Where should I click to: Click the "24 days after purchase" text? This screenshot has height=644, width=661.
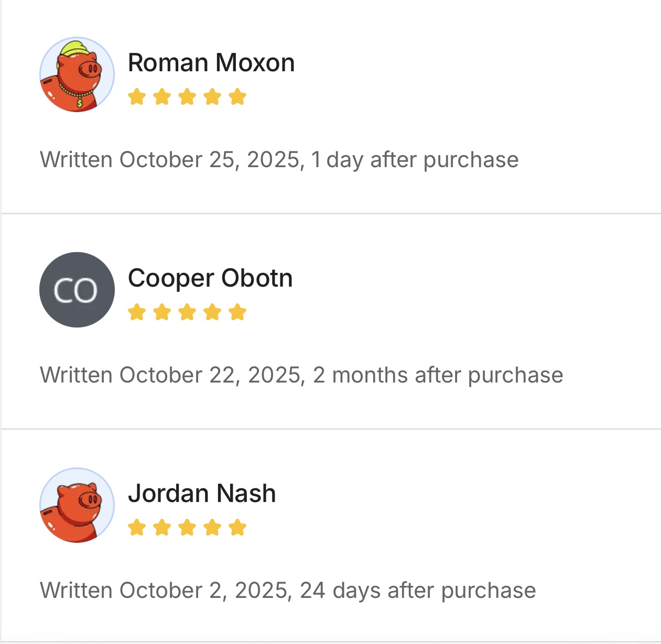coord(418,591)
